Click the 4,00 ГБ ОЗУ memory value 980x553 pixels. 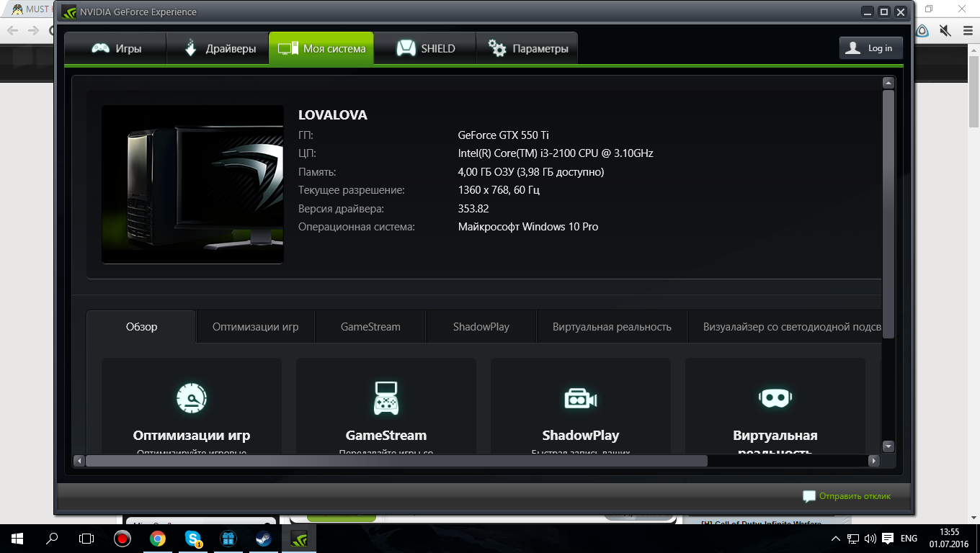(531, 172)
